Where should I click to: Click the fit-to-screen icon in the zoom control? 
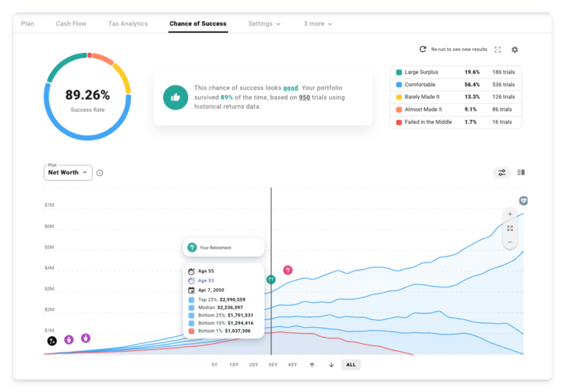(510, 228)
